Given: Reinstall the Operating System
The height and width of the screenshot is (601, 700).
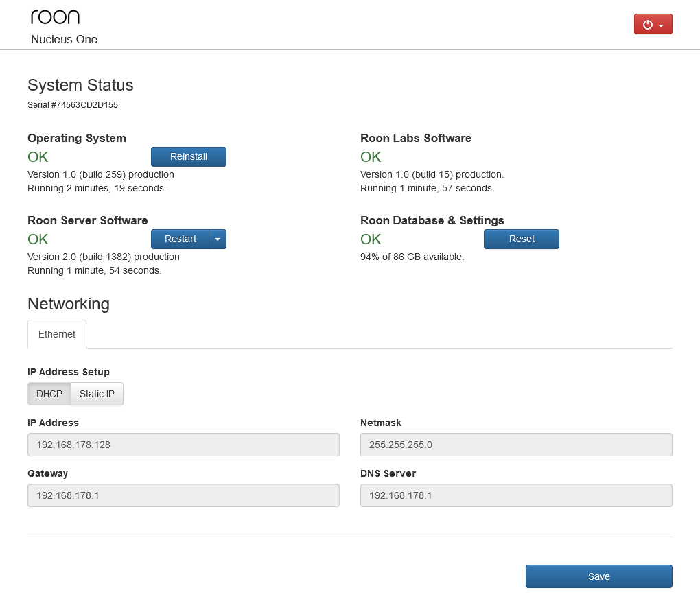Looking at the screenshot, I should (x=189, y=156).
